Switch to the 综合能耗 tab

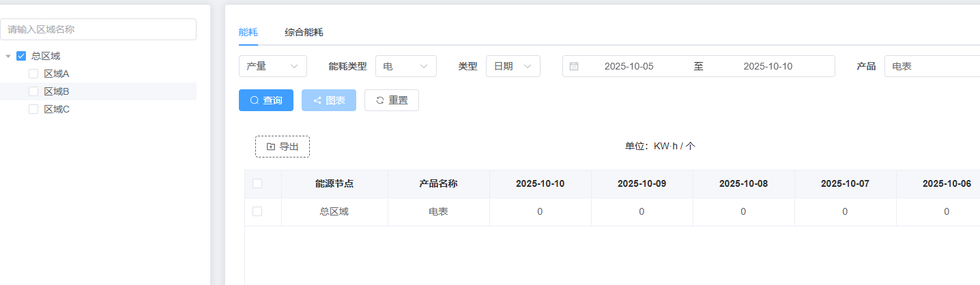coord(304,32)
